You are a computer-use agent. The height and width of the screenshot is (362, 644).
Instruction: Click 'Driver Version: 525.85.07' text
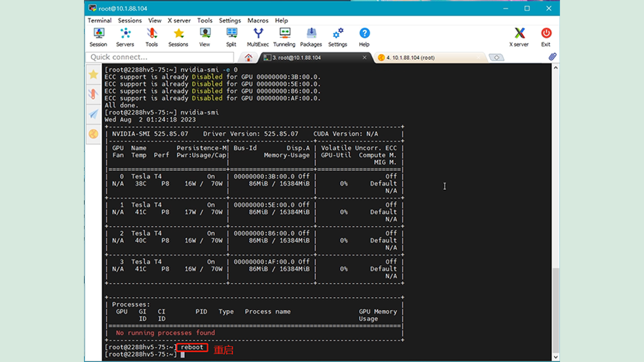pyautogui.click(x=251, y=134)
